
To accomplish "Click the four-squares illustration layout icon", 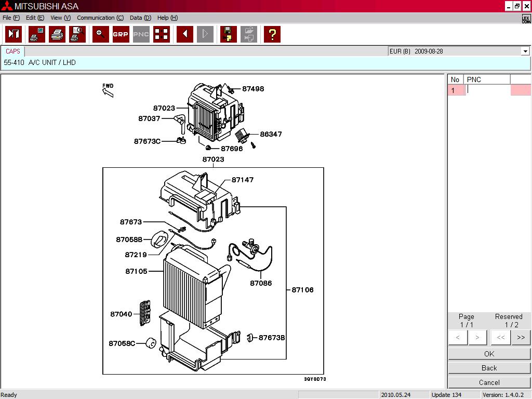I will pyautogui.click(x=162, y=34).
